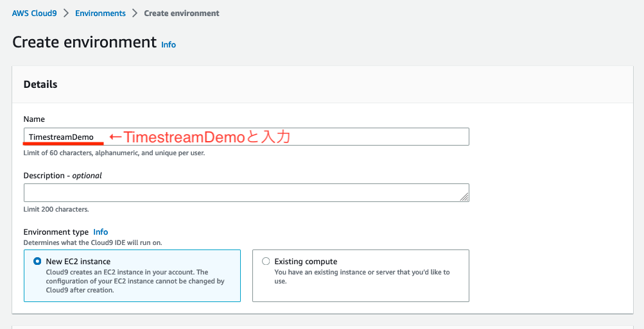Click the 'Environment type' label
The width and height of the screenshot is (644, 329).
pyautogui.click(x=56, y=232)
